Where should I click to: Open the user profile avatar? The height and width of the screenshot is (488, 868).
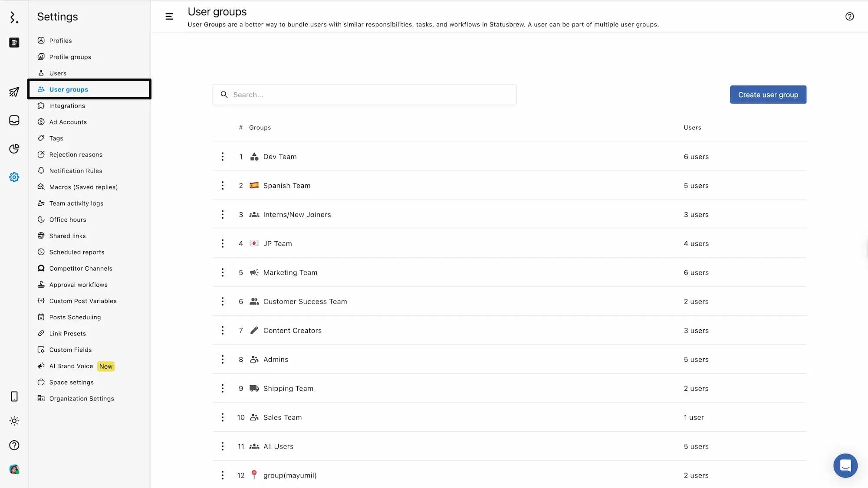[x=14, y=469]
